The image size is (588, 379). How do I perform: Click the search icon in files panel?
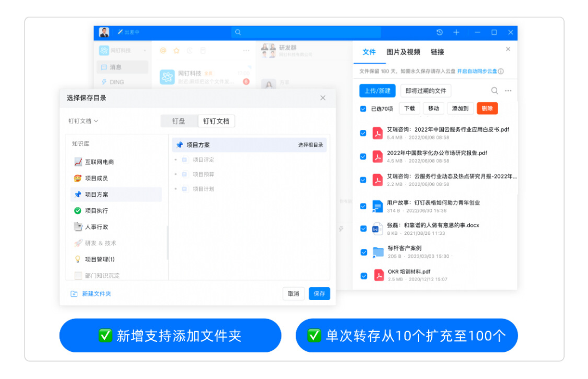pyautogui.click(x=494, y=91)
